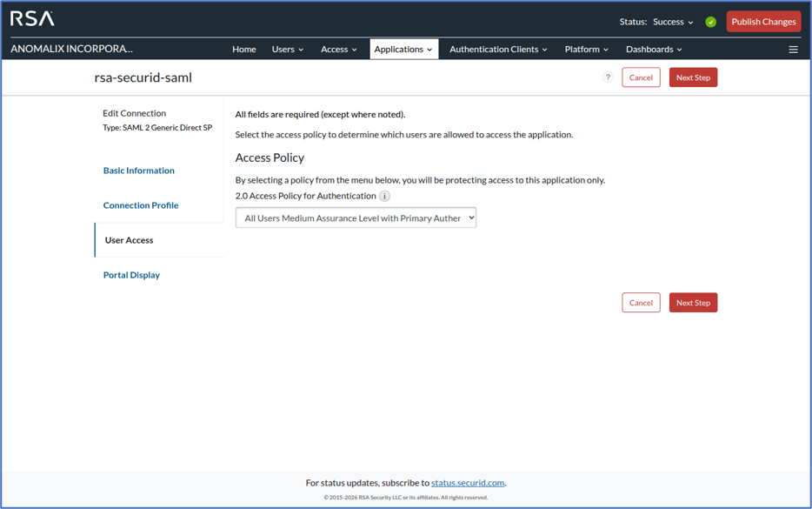Open the Access menu
Viewport: 812px width, 509px height.
(339, 50)
